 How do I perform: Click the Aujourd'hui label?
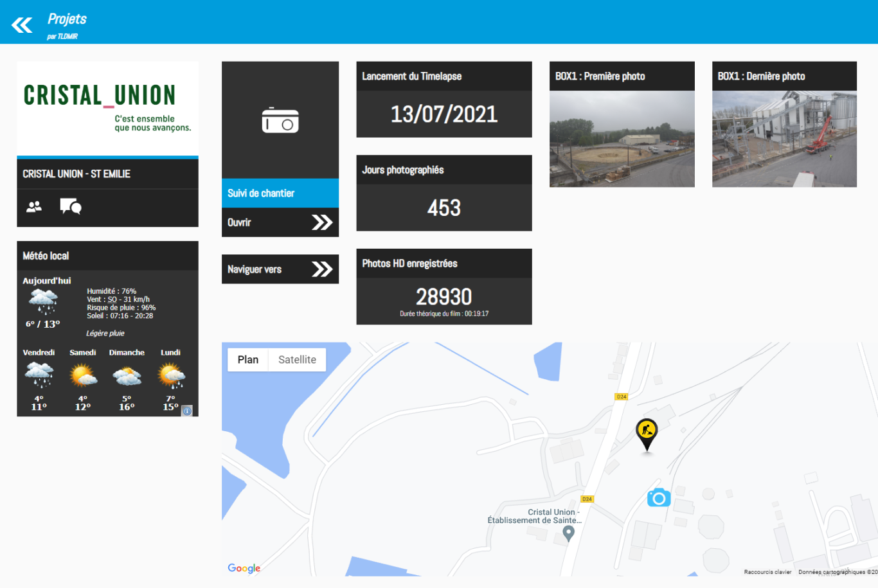(x=47, y=281)
